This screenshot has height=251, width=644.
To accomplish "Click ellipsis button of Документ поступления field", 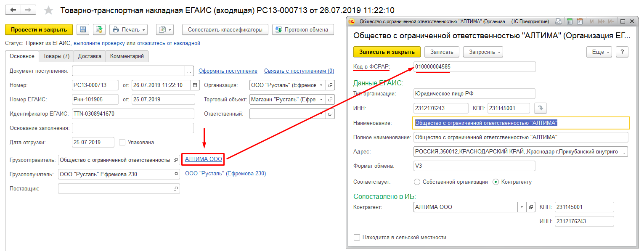I will (x=189, y=71).
